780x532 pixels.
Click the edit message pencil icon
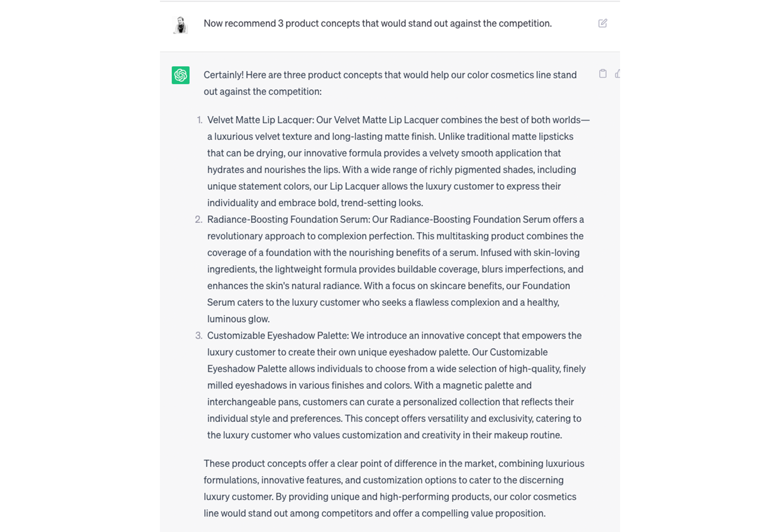pyautogui.click(x=603, y=23)
